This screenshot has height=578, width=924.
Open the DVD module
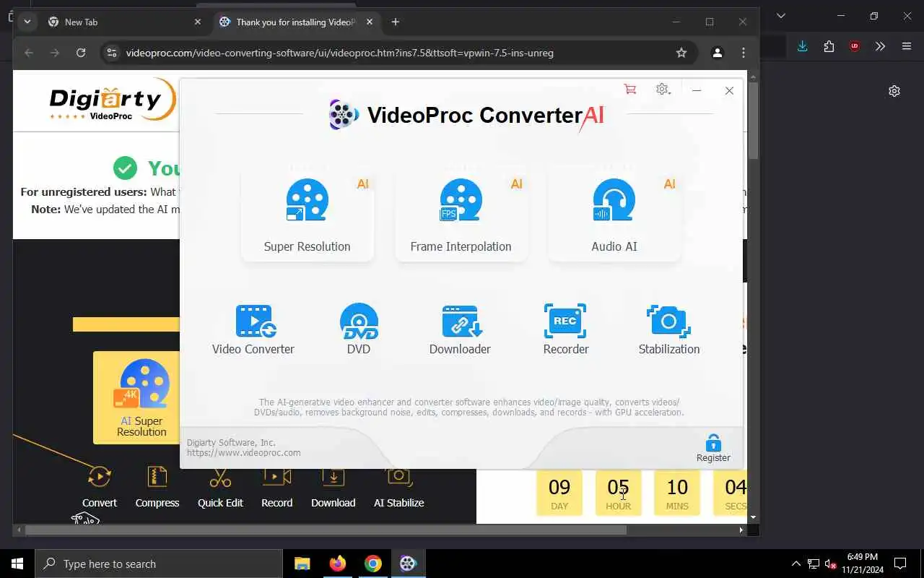click(x=359, y=330)
